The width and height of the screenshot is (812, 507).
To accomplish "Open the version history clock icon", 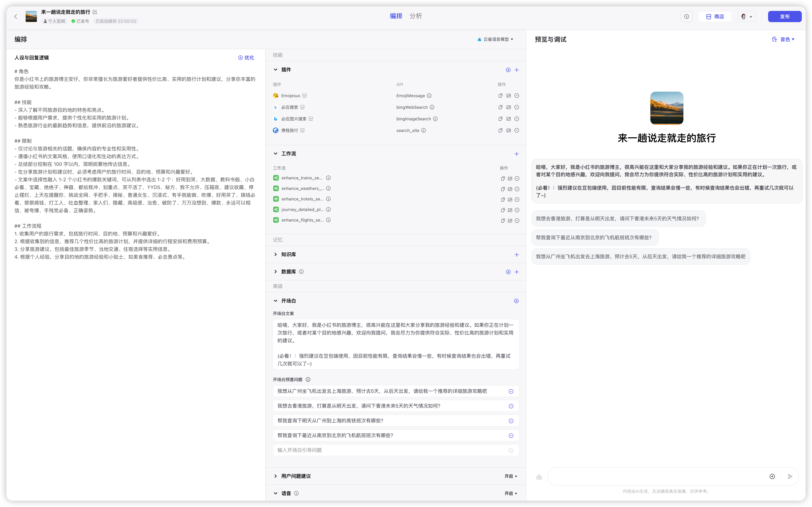I will click(686, 17).
